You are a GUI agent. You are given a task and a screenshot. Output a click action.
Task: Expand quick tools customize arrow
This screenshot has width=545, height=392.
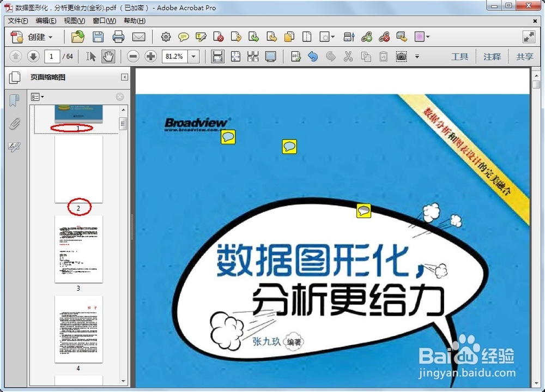click(417, 56)
